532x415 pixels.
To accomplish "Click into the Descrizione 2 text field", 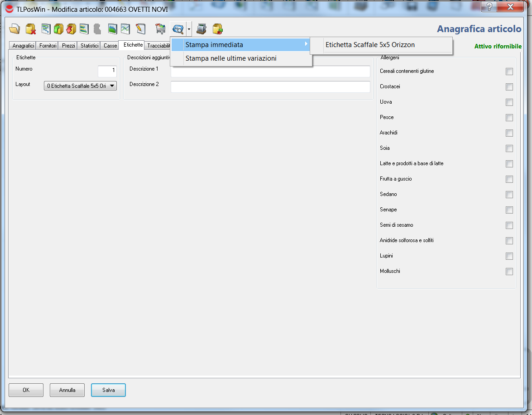I will click(x=270, y=87).
